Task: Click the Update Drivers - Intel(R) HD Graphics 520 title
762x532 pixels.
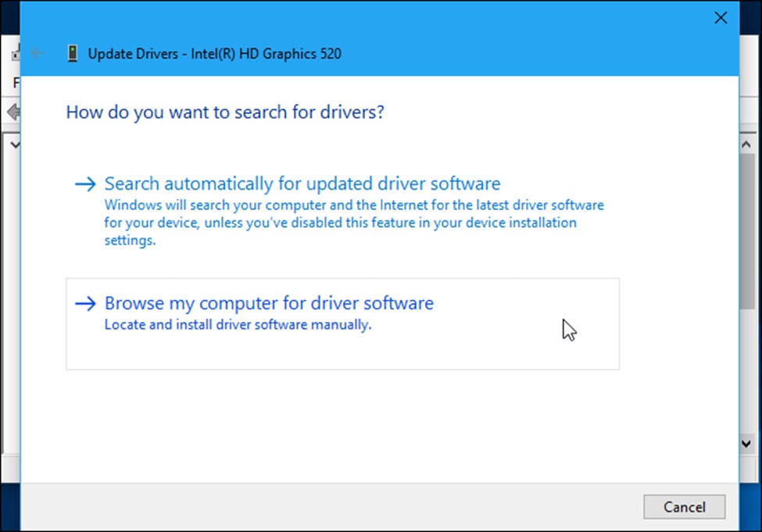Action: [x=214, y=54]
